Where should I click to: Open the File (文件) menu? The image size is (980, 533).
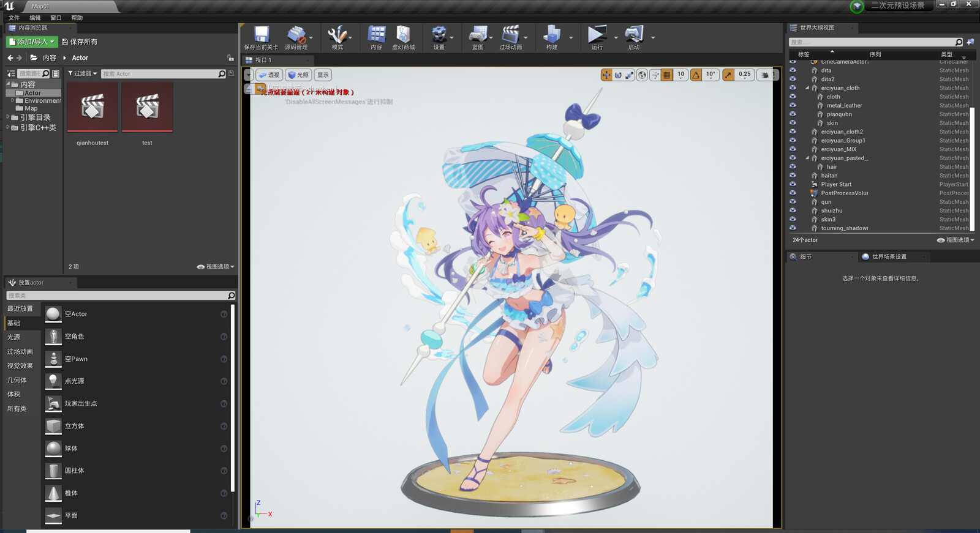[x=14, y=18]
